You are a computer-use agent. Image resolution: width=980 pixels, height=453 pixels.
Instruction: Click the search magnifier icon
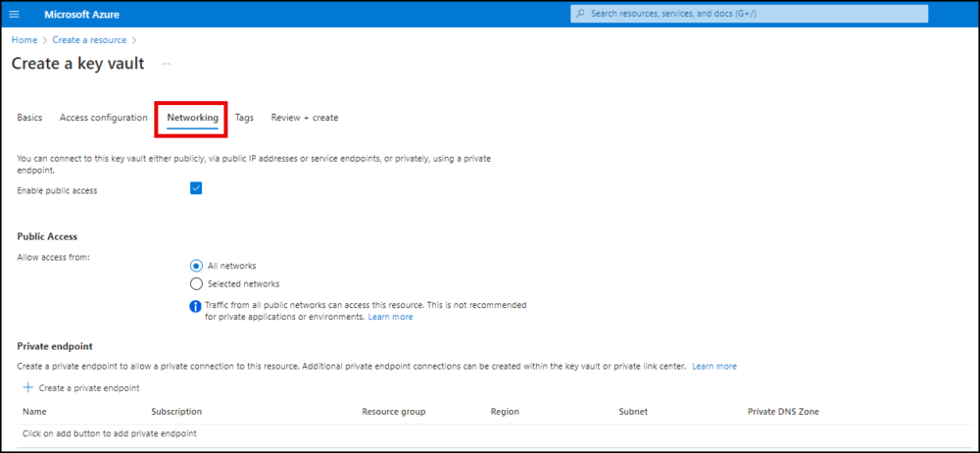581,14
